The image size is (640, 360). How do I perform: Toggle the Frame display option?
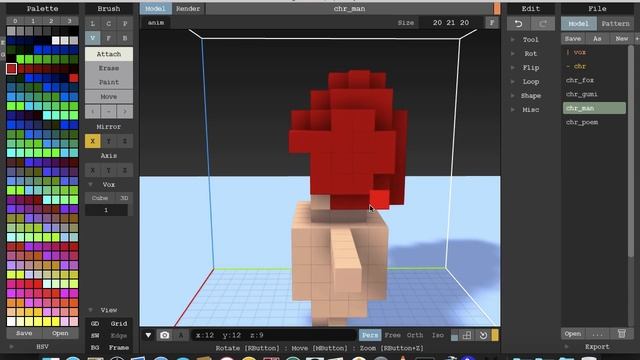pyautogui.click(x=119, y=347)
